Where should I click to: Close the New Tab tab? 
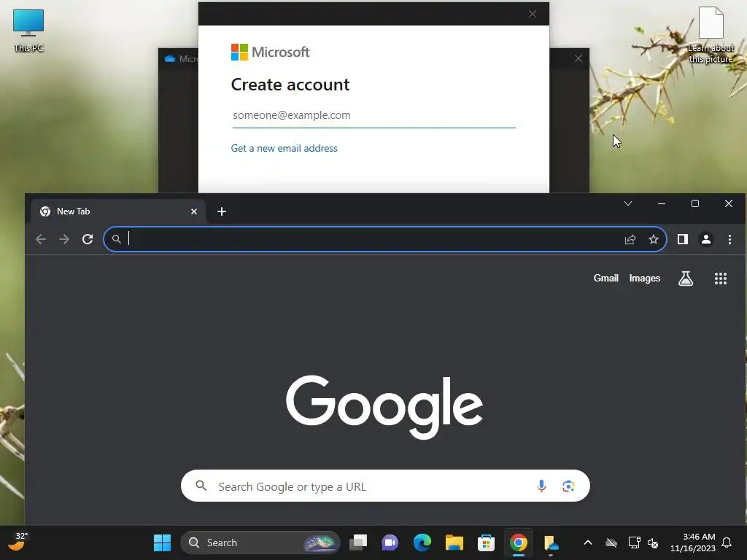click(194, 211)
